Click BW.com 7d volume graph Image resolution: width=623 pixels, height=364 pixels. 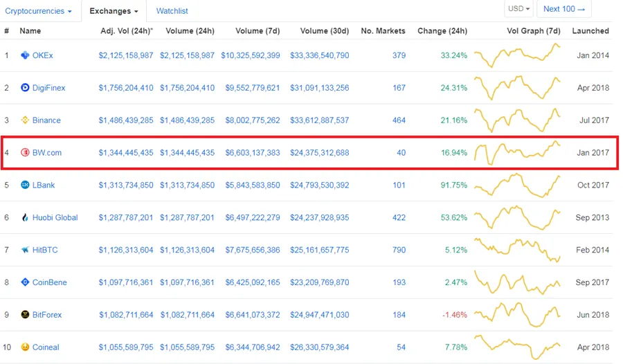point(517,153)
